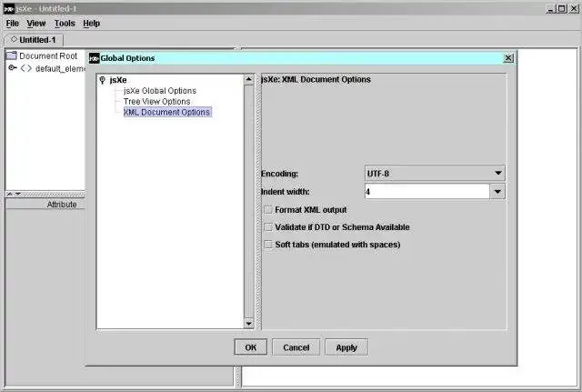Select jsXe Global Options in tree
Image resolution: width=582 pixels, height=392 pixels.
tap(160, 91)
